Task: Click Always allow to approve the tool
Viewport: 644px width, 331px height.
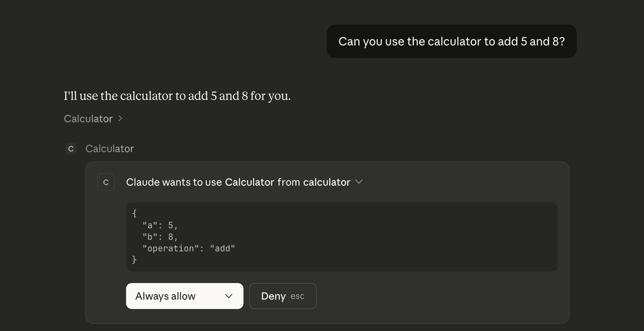Action: pyautogui.click(x=165, y=296)
